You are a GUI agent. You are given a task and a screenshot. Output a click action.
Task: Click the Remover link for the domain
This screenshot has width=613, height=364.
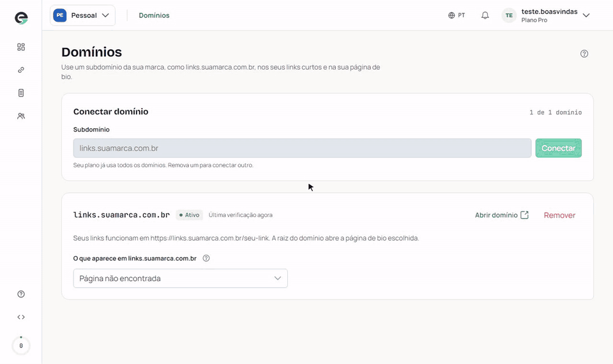[559, 215]
